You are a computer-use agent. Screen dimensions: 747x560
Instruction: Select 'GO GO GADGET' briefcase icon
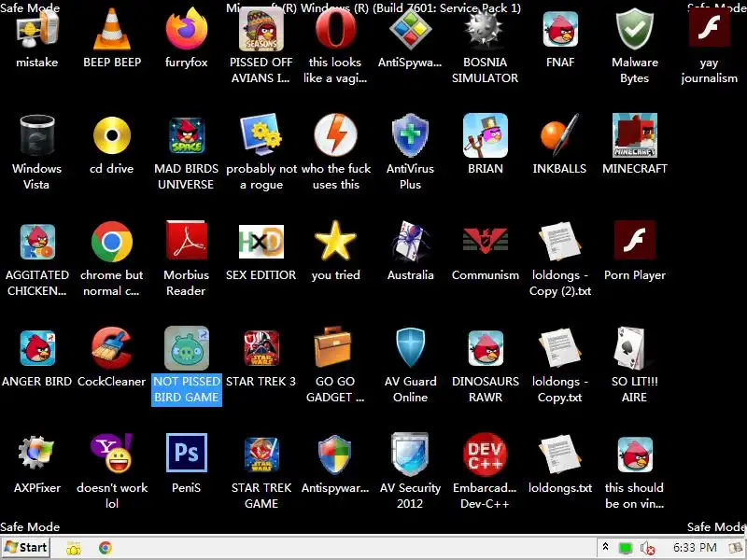point(333,347)
